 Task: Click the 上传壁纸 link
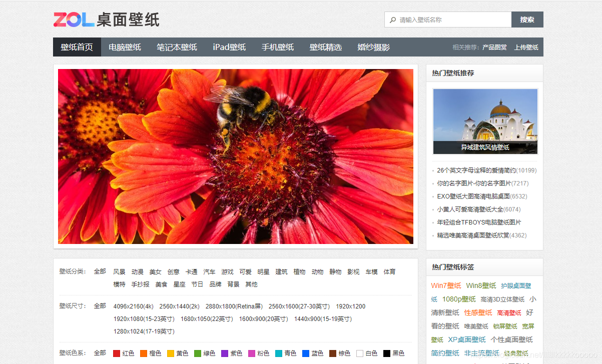pos(526,47)
